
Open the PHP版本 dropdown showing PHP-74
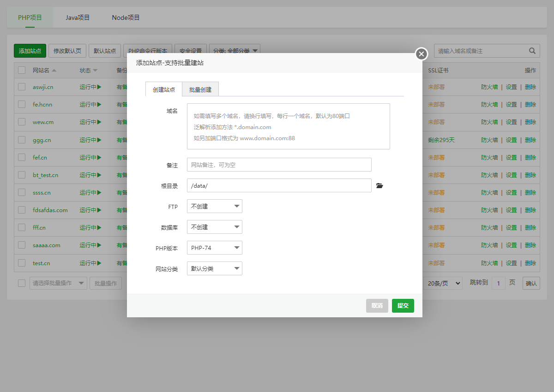tap(214, 248)
